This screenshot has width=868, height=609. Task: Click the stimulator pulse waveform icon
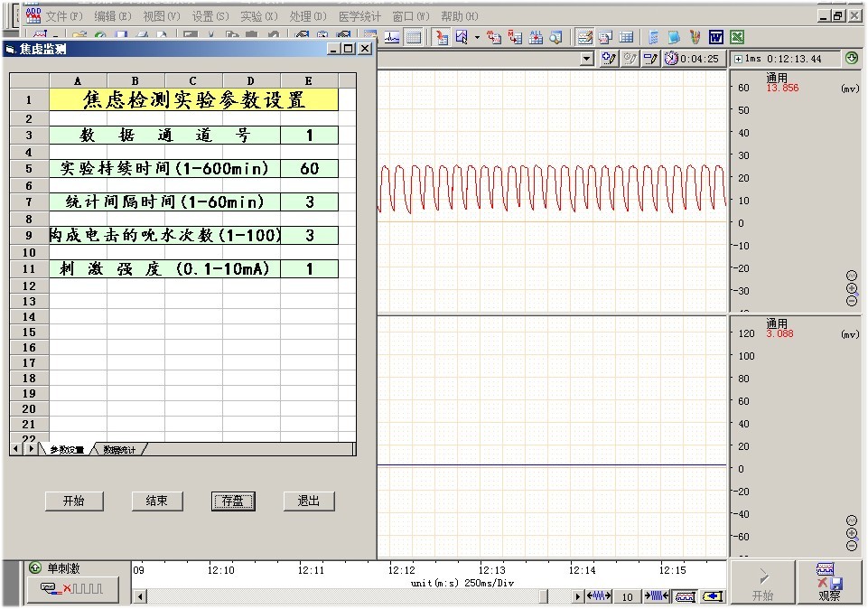pyautogui.click(x=72, y=589)
